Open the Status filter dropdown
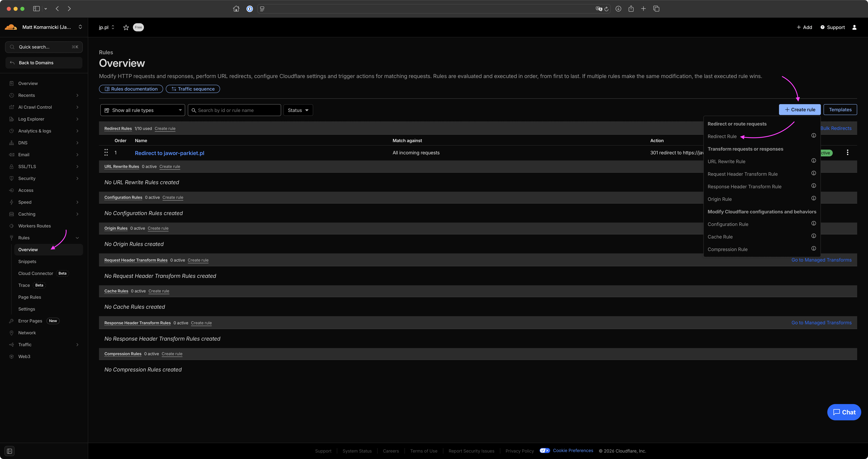Viewport: 868px width, 459px height. tap(298, 110)
